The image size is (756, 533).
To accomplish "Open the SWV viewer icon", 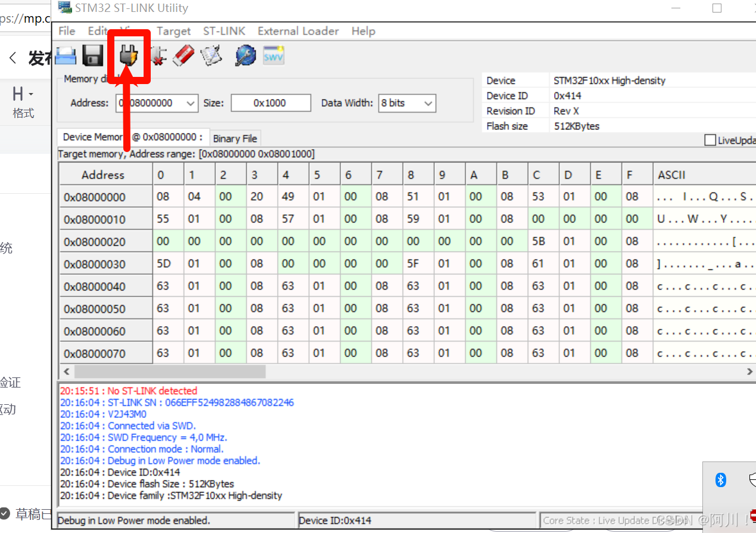I will point(273,55).
